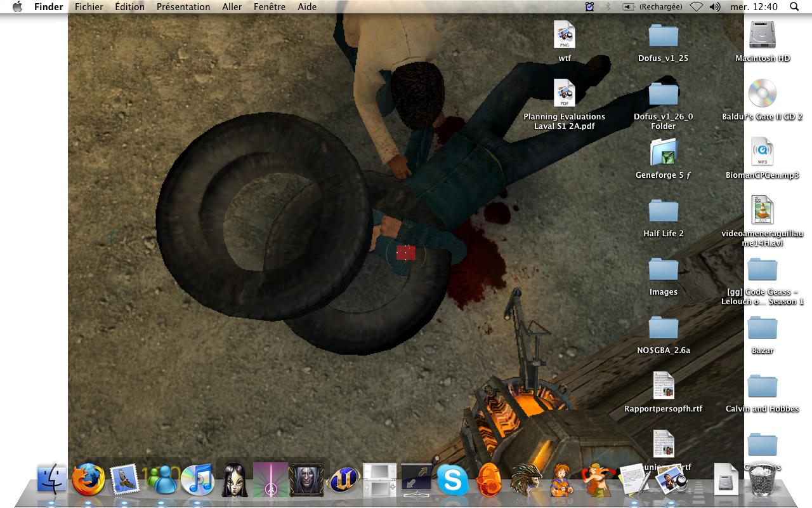
Task: Launch Firefox from the Dock
Action: 88,479
